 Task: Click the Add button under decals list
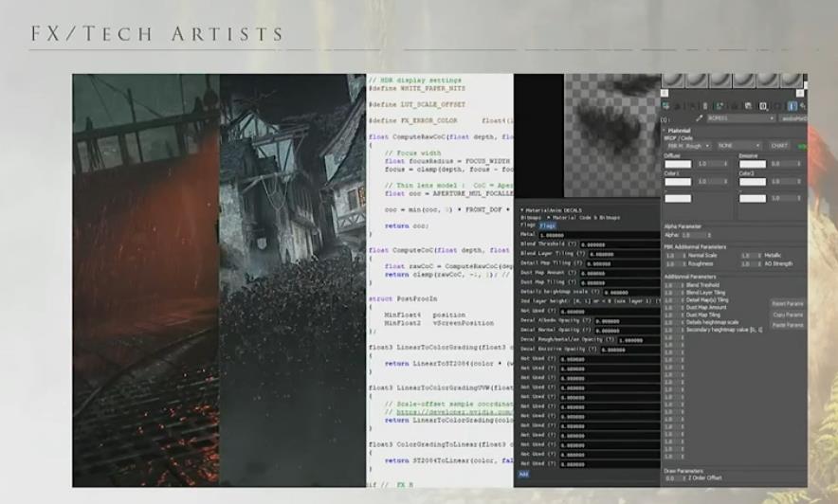pos(523,475)
